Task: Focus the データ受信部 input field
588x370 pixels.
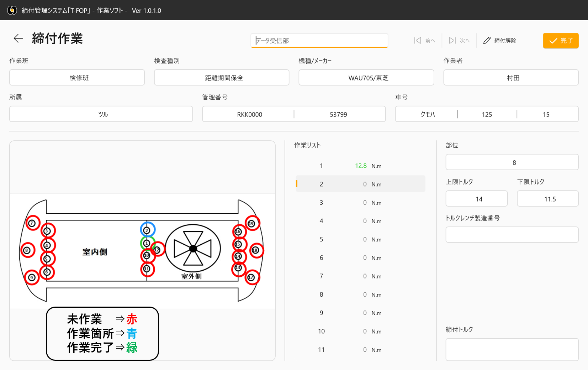Action: point(319,40)
